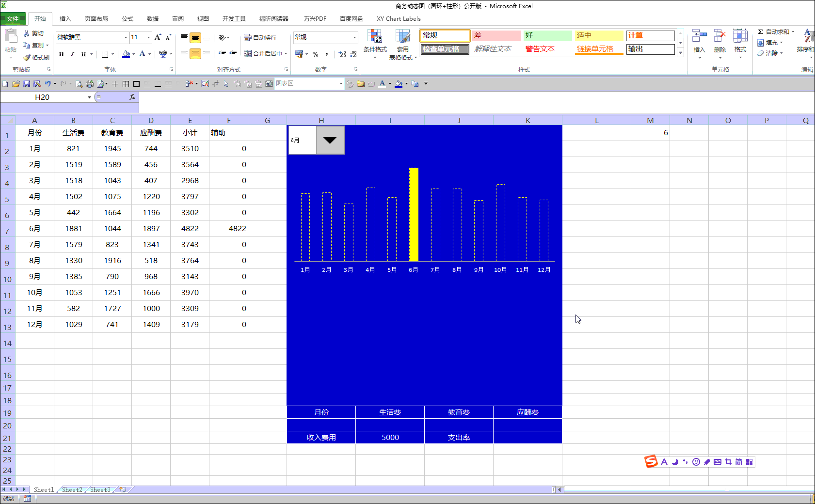Screen dimensions: 815x504
Task: Click the Increase Decimal icon
Action: point(342,54)
